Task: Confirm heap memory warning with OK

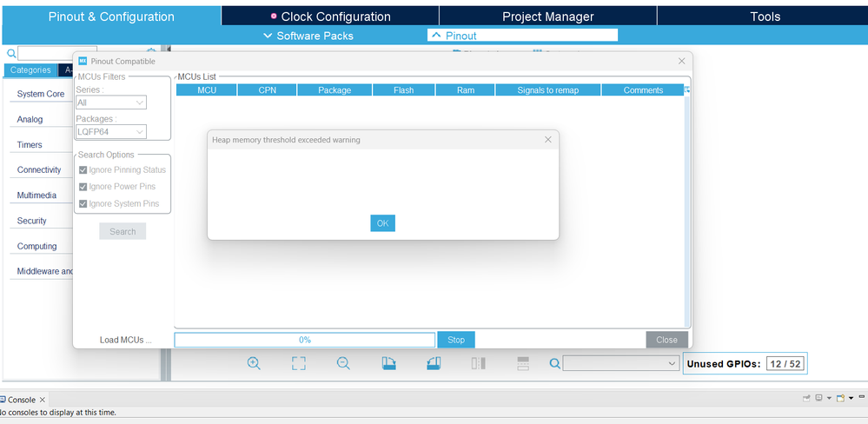Action: pyautogui.click(x=382, y=223)
